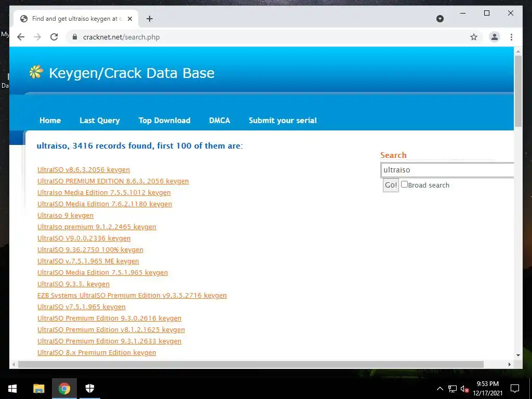
Task: Open UltraISO Media Edition 7.5.1.965 keygen
Action: 102,272
